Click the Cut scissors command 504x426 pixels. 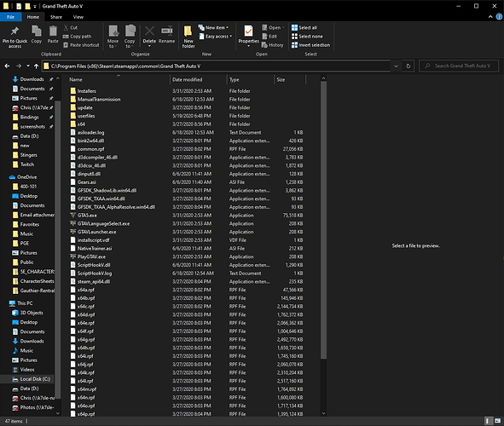point(71,27)
